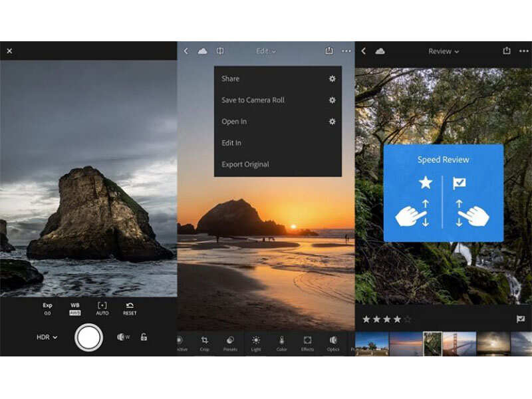Set the photo rating to five stars

[x=407, y=319]
